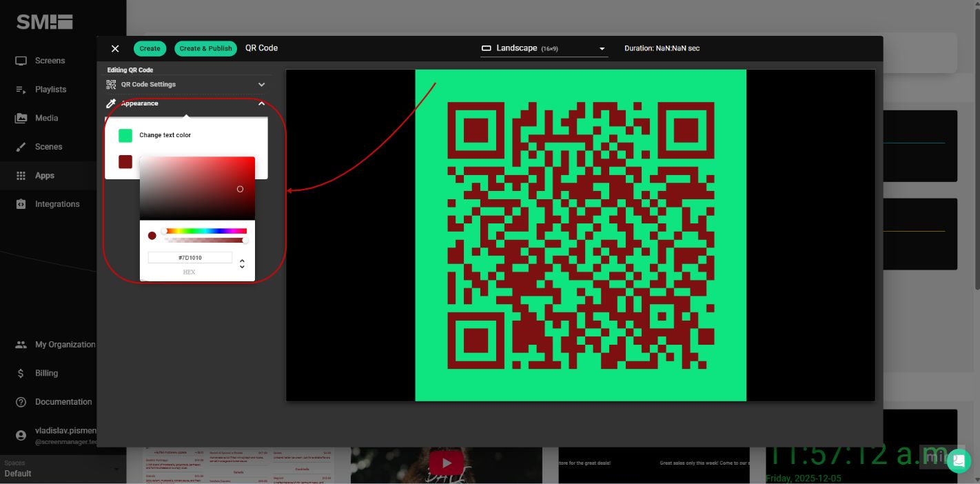Screen dimensions: 980x484
Task: Click the Media sidebar icon
Action: click(x=21, y=118)
